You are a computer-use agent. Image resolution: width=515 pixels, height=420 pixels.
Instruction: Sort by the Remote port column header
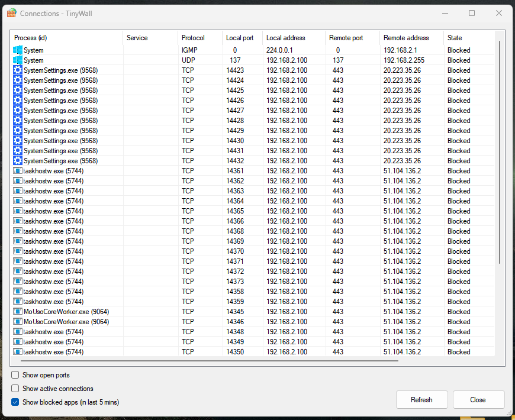(352, 38)
